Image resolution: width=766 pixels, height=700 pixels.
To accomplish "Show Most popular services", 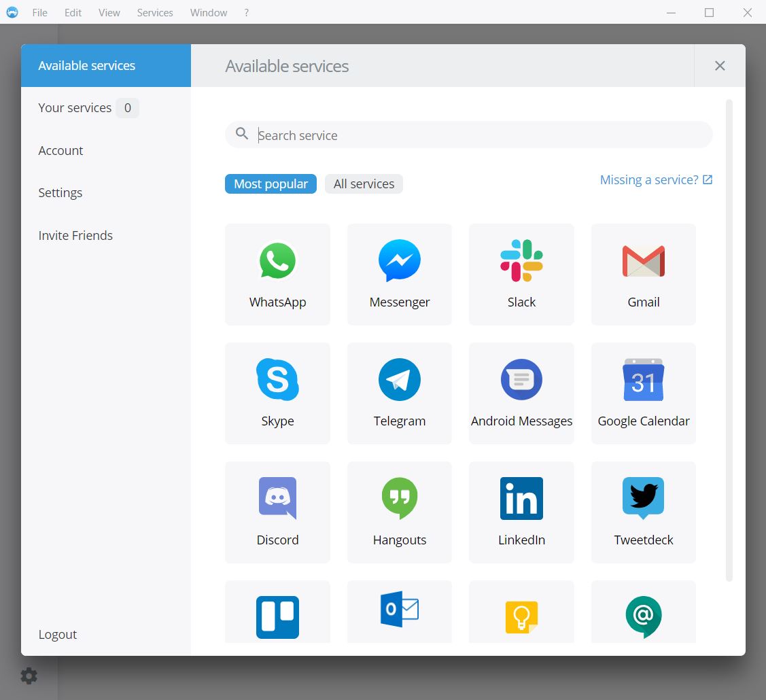I will point(271,183).
